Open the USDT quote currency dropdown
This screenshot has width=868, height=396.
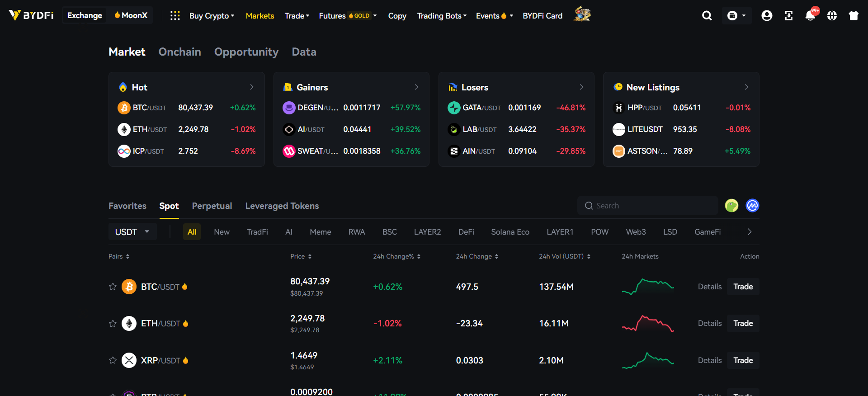(x=132, y=232)
